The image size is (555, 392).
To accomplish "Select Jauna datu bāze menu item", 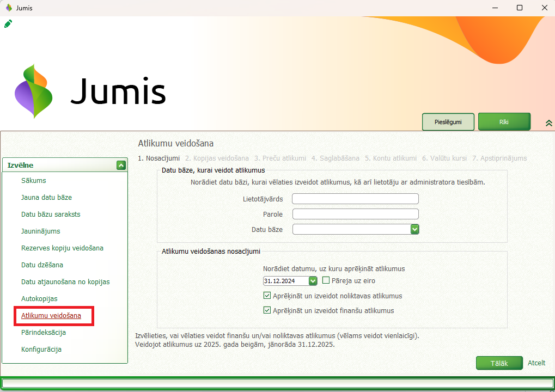I will click(x=46, y=198).
